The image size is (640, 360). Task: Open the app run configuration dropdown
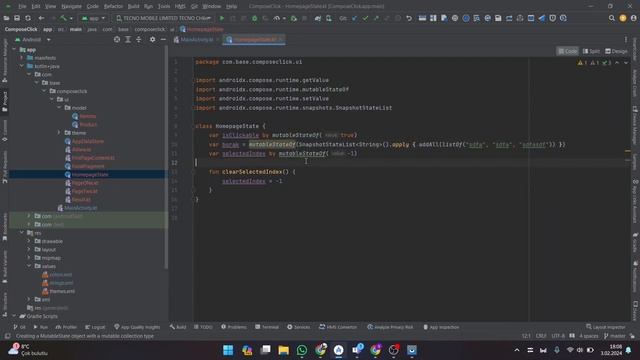(x=93, y=18)
